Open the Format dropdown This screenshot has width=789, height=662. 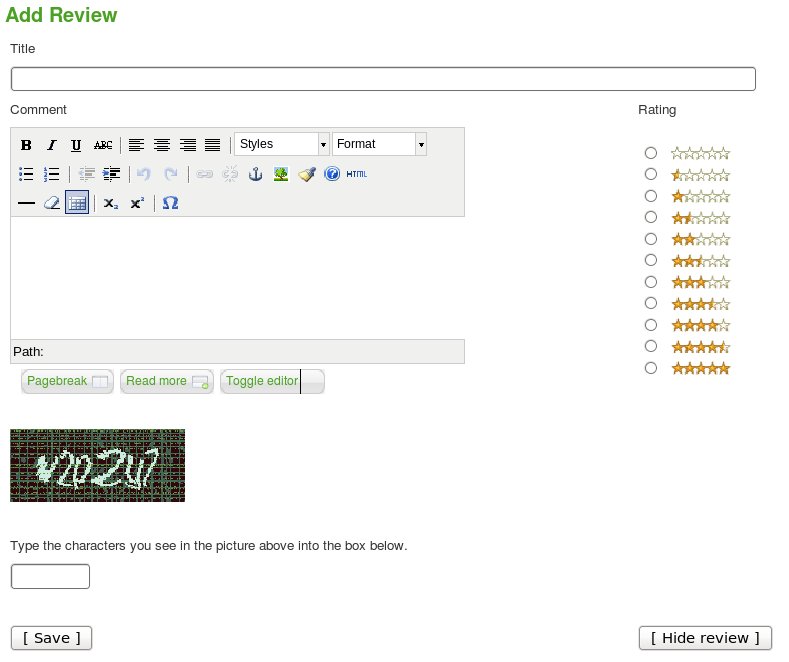(x=379, y=144)
